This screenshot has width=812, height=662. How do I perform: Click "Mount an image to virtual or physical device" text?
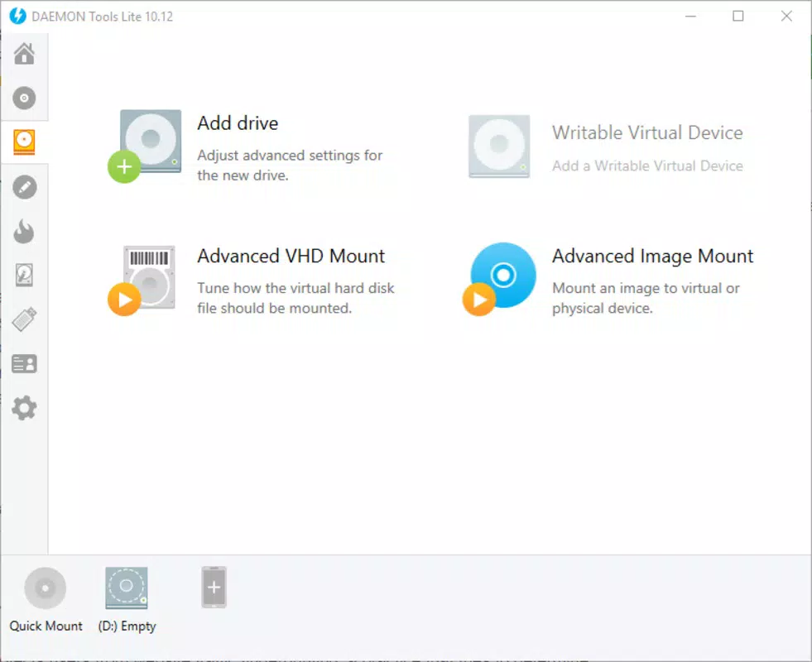[x=646, y=298]
